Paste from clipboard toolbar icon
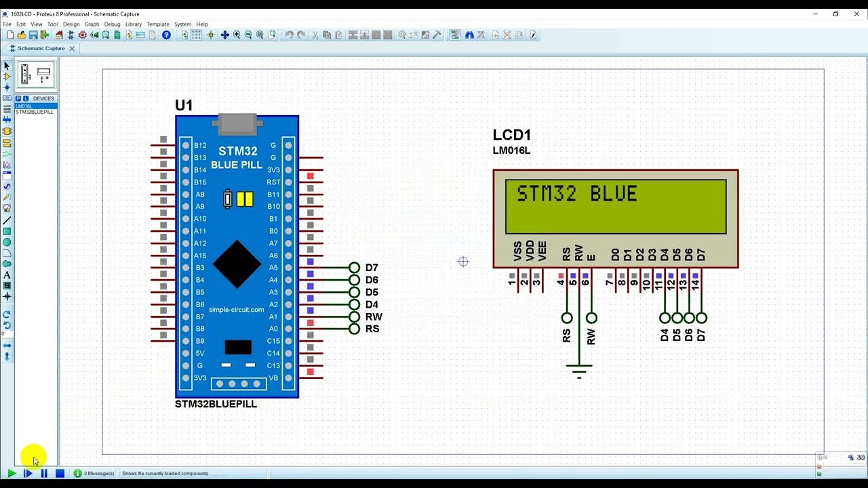Viewport: 868px width, 488px height. coord(338,35)
